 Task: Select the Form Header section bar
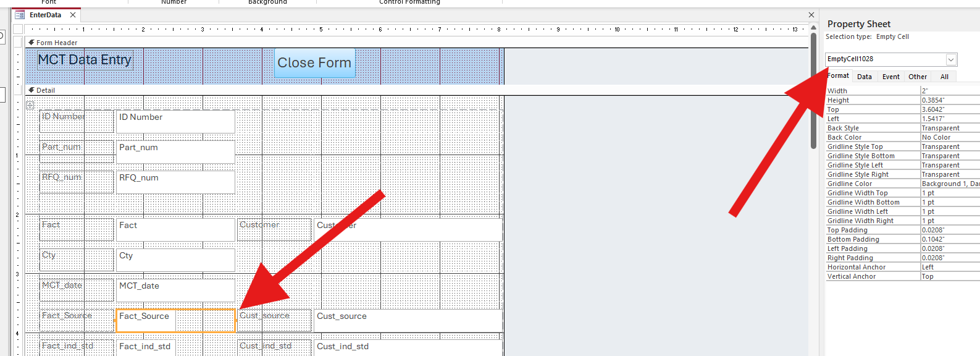417,43
